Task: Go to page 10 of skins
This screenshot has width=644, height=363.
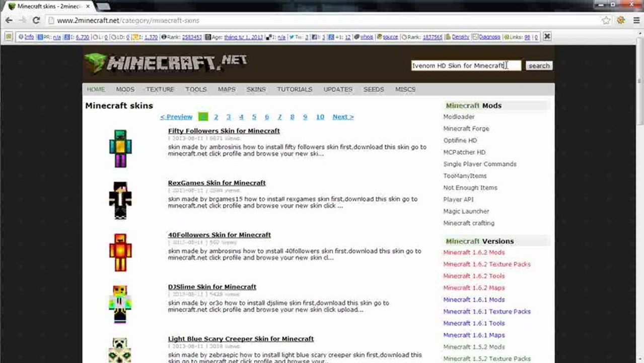Action: (320, 117)
